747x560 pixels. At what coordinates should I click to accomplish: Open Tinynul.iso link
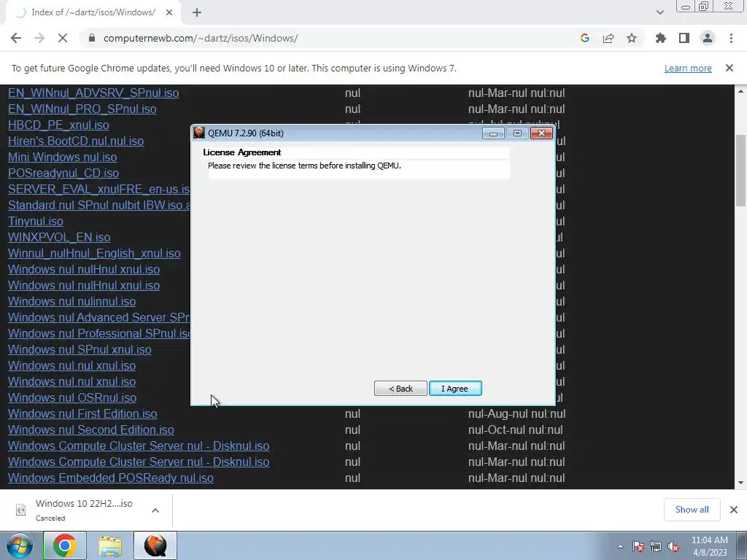tap(36, 222)
